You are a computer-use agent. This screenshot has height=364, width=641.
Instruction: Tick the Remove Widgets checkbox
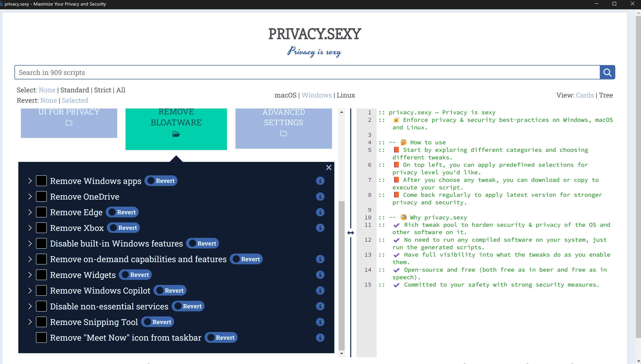pos(41,275)
